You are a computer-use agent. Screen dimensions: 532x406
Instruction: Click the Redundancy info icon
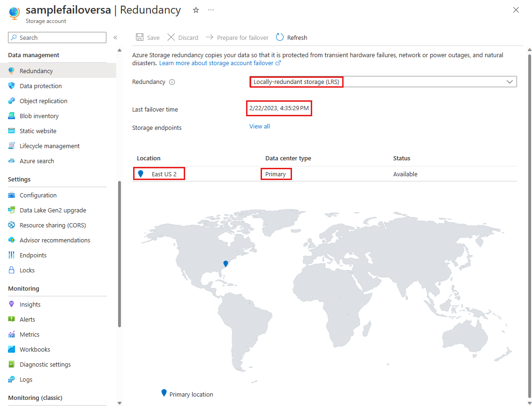[x=172, y=82]
